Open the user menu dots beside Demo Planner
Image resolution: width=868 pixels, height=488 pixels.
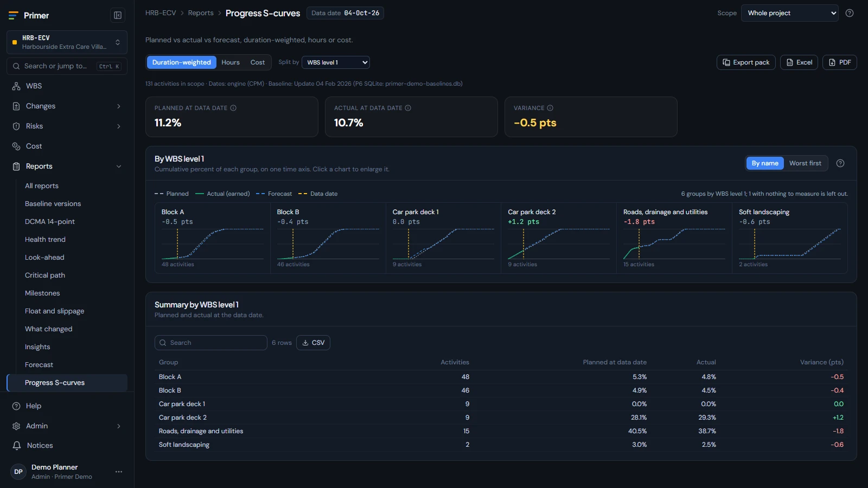(119, 472)
